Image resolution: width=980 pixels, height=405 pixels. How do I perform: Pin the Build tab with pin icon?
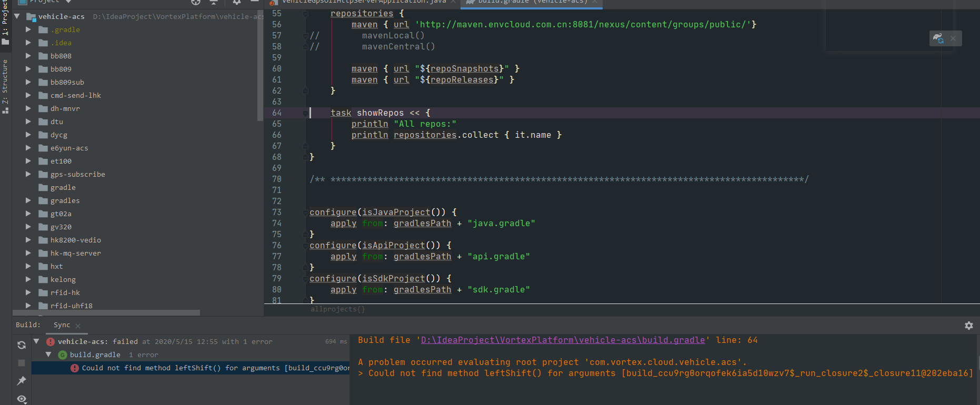tap(22, 380)
